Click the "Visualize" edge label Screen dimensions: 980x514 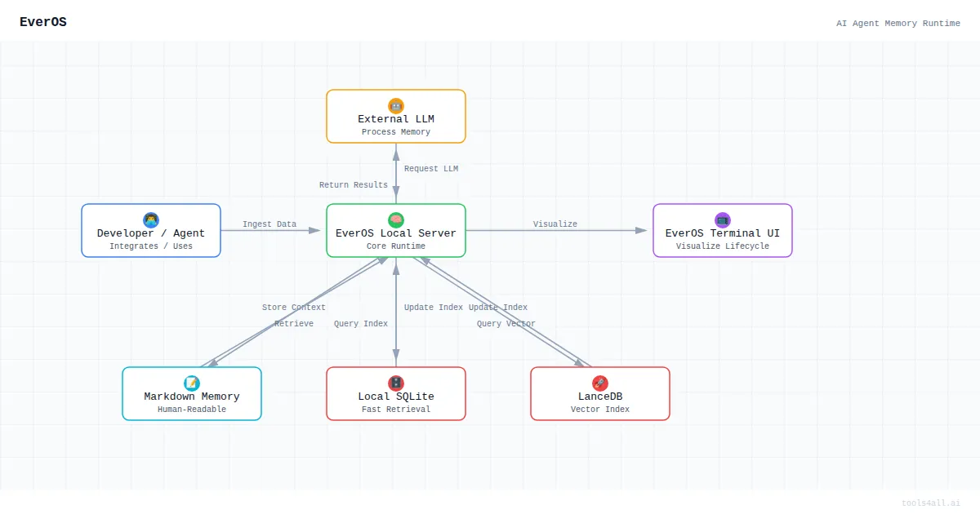[555, 224]
